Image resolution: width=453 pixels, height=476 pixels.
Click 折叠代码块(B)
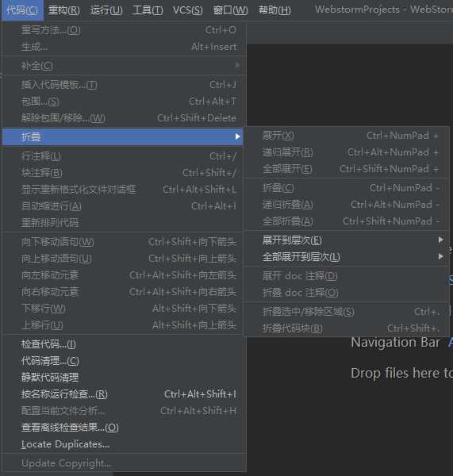coord(347,328)
